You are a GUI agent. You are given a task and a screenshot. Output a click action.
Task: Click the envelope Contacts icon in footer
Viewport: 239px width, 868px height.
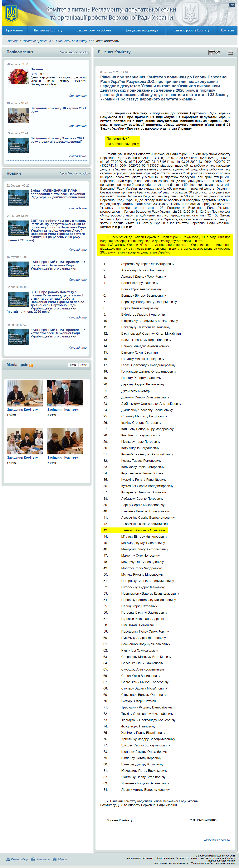click(33, 859)
